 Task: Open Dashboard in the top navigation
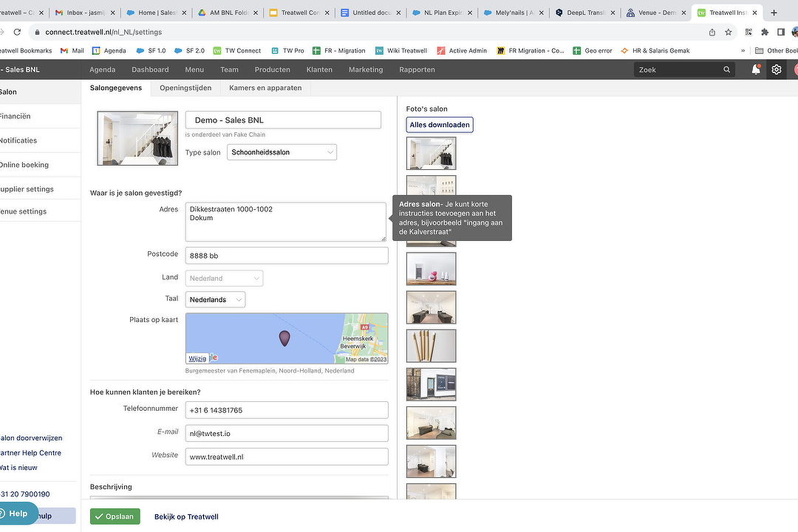coord(150,69)
